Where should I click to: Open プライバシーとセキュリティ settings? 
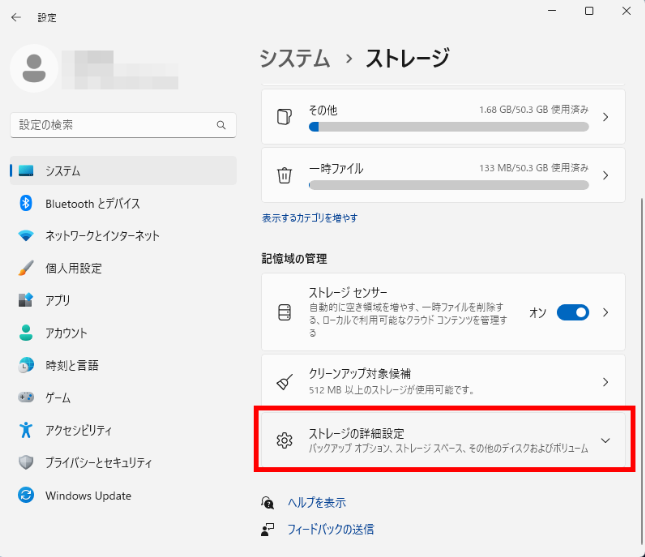pos(123,462)
